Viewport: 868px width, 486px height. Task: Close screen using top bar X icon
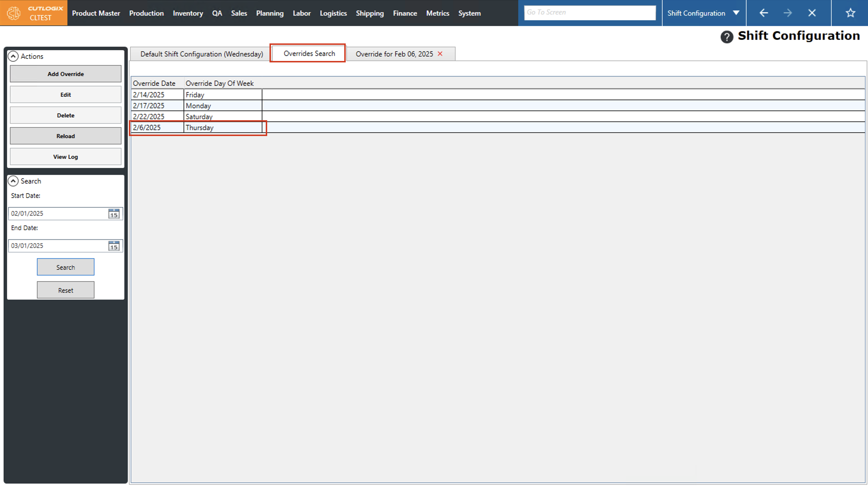coord(812,13)
